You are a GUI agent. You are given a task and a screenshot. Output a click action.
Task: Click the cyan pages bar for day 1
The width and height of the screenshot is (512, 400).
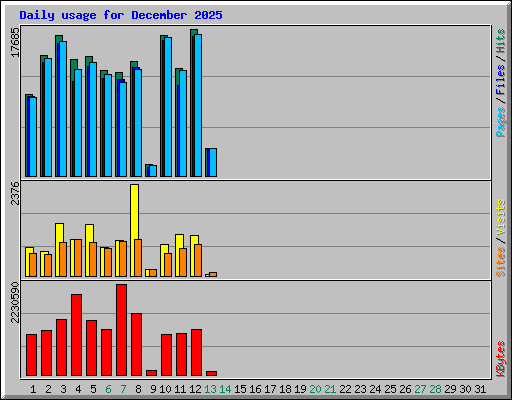click(x=33, y=137)
